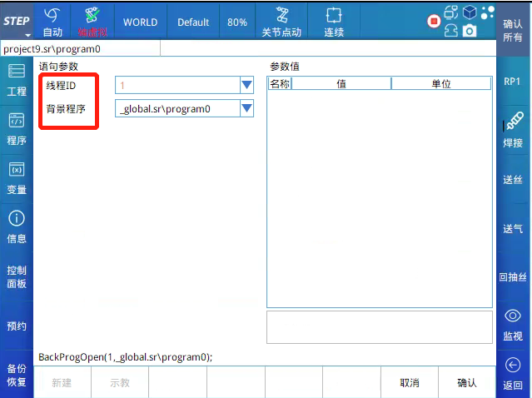The image size is (532, 398).
Task: Click the 返回 back arrow icon
Action: tap(513, 372)
